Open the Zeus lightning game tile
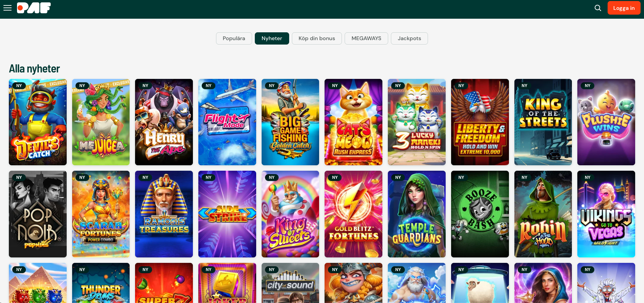Viewport: 644px width, 303px height. pyautogui.click(x=417, y=283)
